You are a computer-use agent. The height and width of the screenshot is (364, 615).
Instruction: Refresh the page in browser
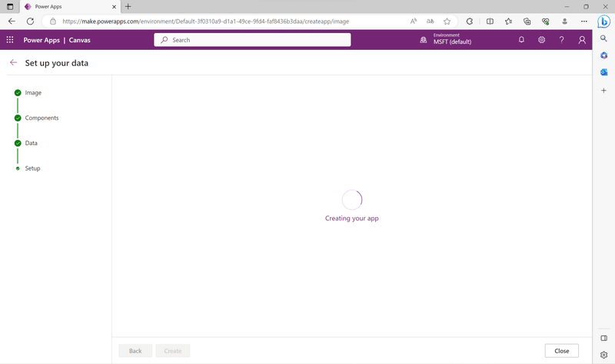click(30, 22)
